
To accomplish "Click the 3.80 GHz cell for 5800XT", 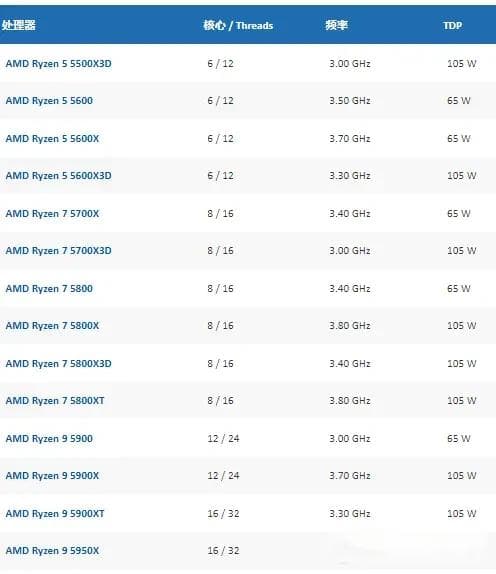I will 350,401.
